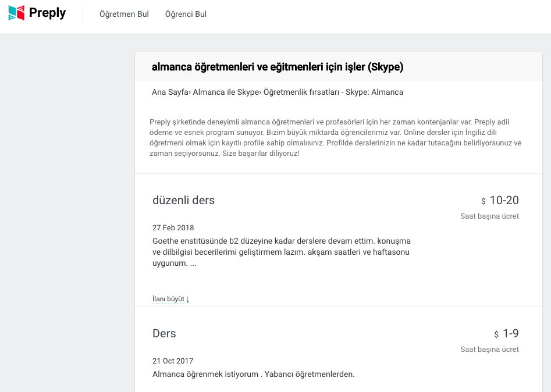The height and width of the screenshot is (392, 551).
Task: Click the 21 Oct 2017 date
Action: click(172, 361)
